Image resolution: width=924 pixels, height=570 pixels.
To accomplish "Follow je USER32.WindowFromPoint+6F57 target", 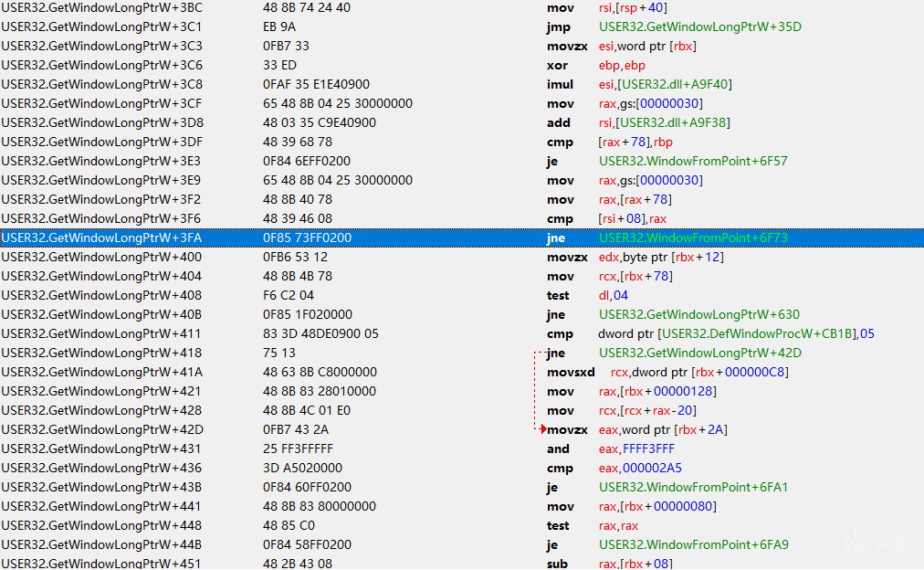I will [693, 161].
